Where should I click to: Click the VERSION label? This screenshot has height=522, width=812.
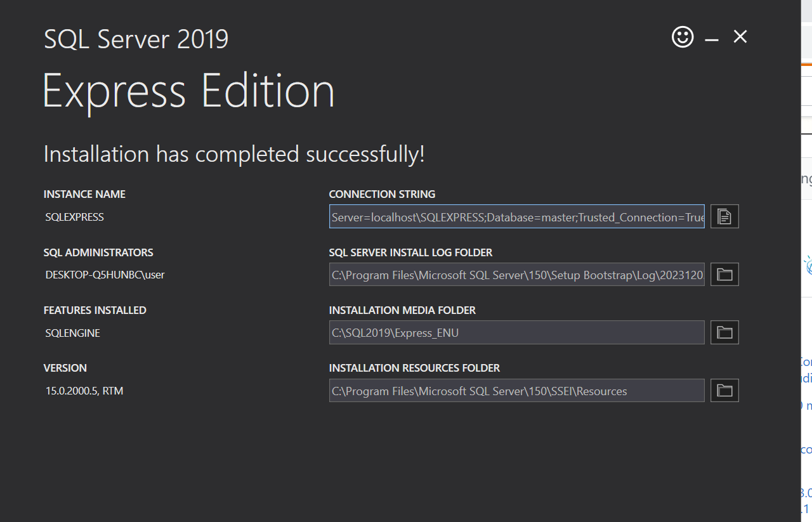point(65,368)
